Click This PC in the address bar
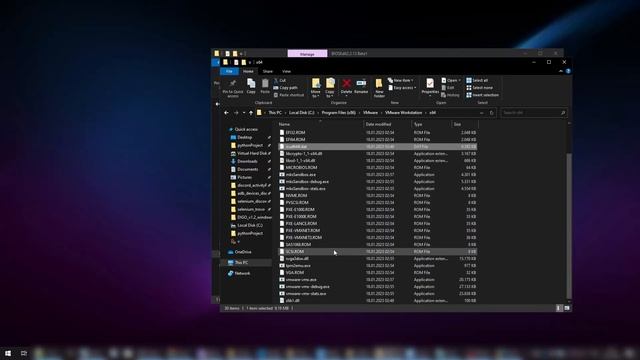Screen dimensions: 640x360 click(275, 113)
